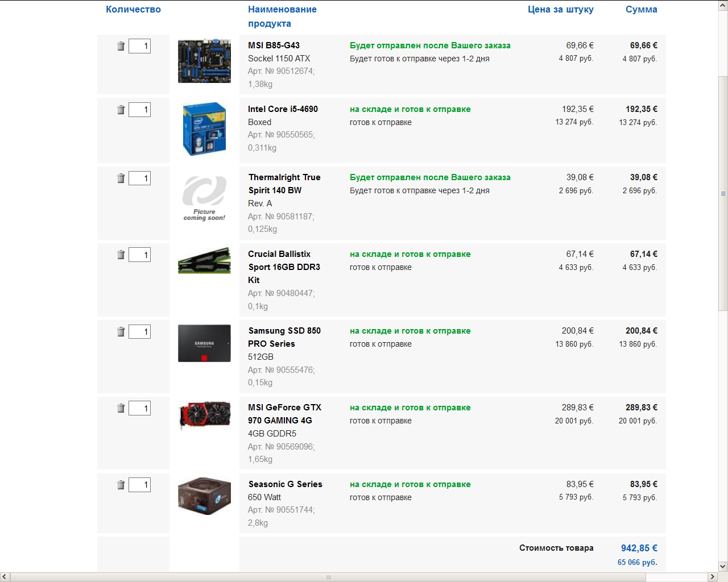Click shipping status of MSI B85-G43
Image resolution: width=728 pixels, height=582 pixels.
pos(430,45)
